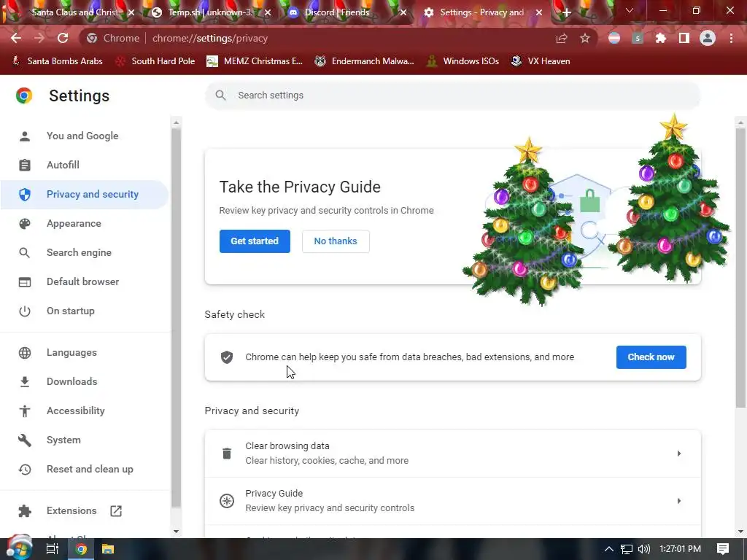Reload the page with the refresh icon
Image resolution: width=747 pixels, height=560 pixels.
pos(63,38)
